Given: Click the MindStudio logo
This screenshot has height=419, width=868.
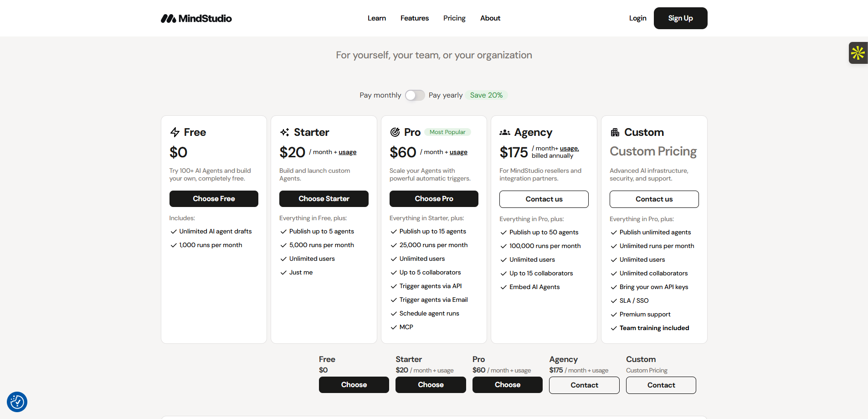Looking at the screenshot, I should (x=196, y=18).
